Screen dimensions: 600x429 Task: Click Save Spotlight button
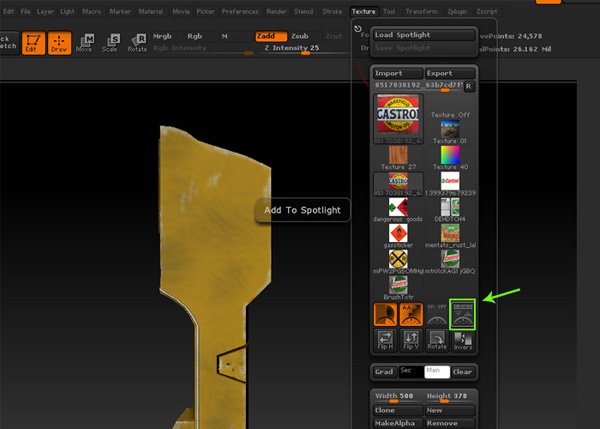pyautogui.click(x=424, y=48)
